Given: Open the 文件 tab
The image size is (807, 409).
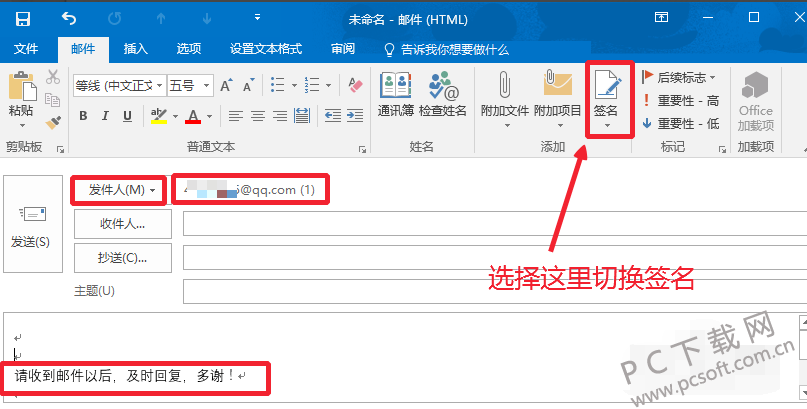Looking at the screenshot, I should [x=26, y=49].
